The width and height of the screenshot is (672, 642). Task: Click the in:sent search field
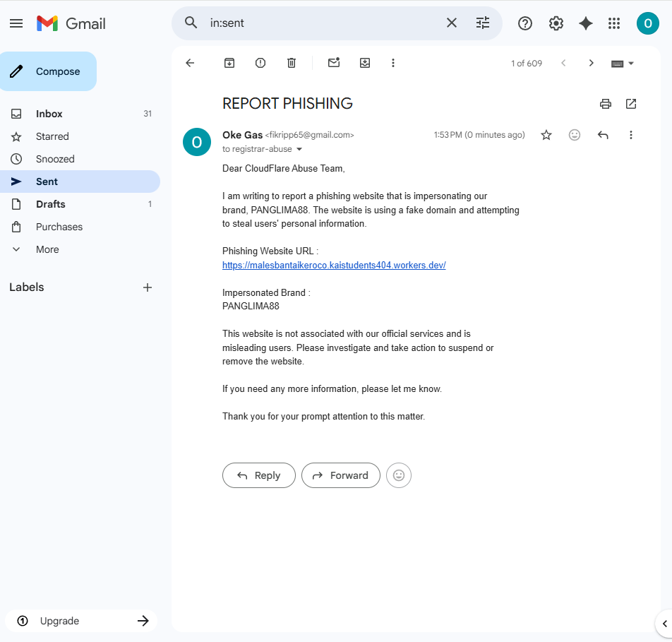pos(321,23)
